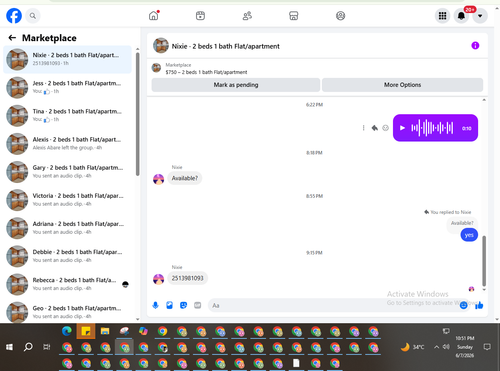Open the Friends tab icon
This screenshot has width=500, height=371.
[247, 16]
